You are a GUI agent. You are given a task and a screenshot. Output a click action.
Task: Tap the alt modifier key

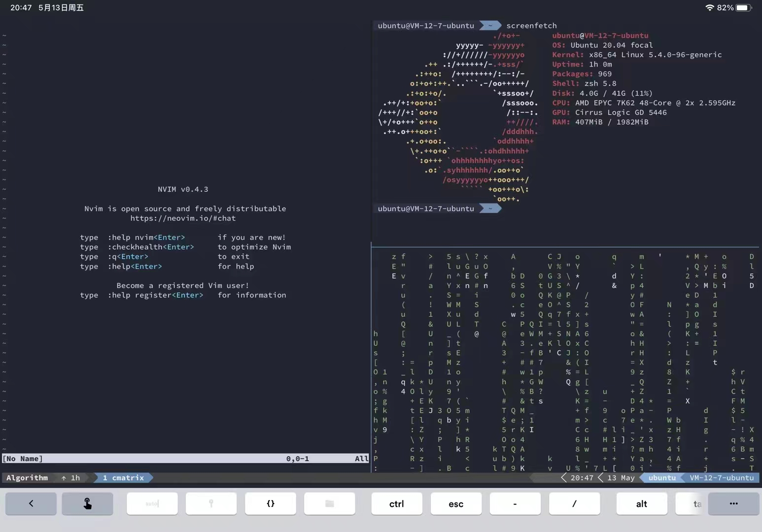click(x=642, y=503)
